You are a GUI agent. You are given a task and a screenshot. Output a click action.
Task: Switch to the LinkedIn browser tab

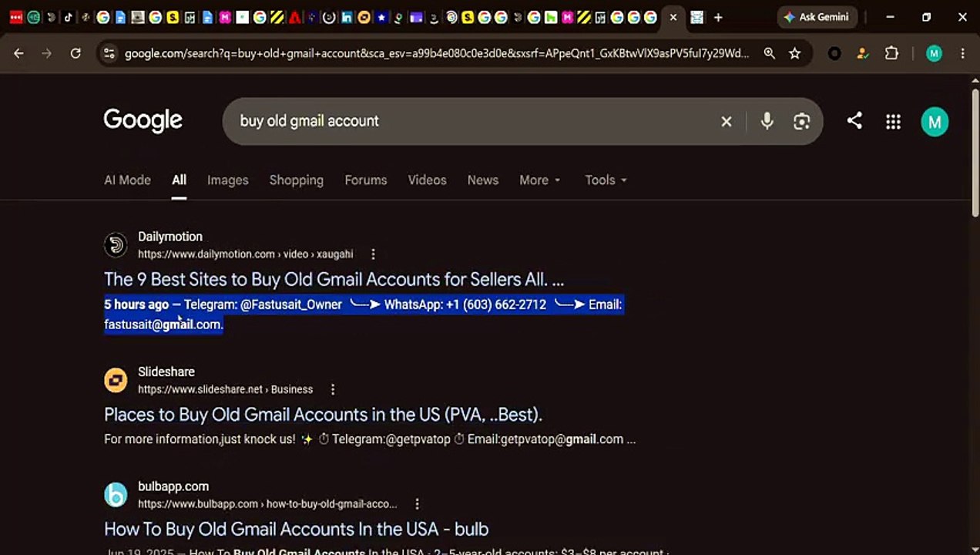coord(347,17)
